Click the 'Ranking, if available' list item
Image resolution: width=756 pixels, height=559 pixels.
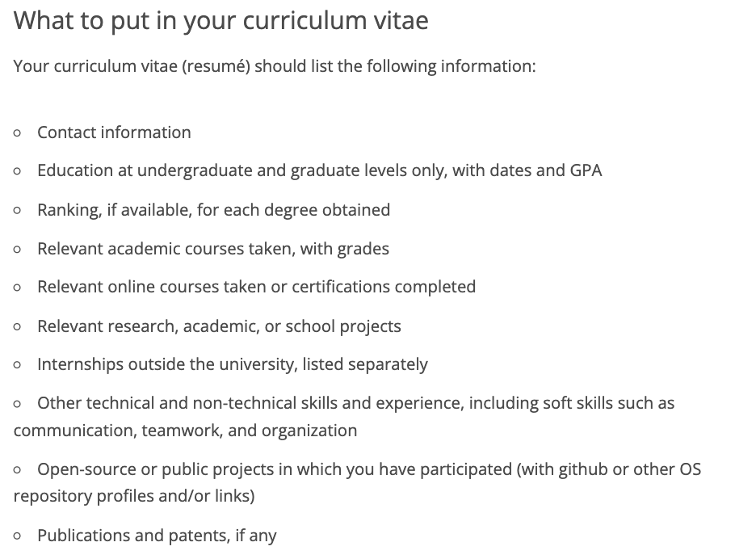pos(213,210)
